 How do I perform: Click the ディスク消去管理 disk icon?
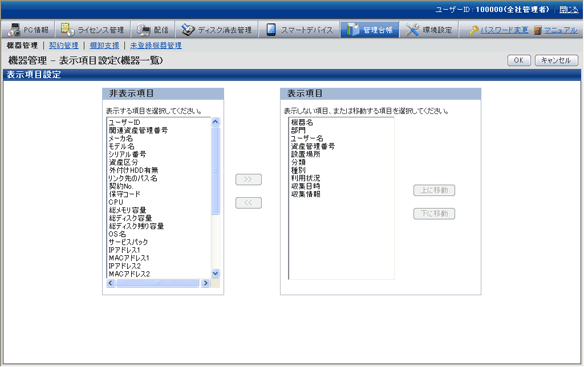coord(188,29)
